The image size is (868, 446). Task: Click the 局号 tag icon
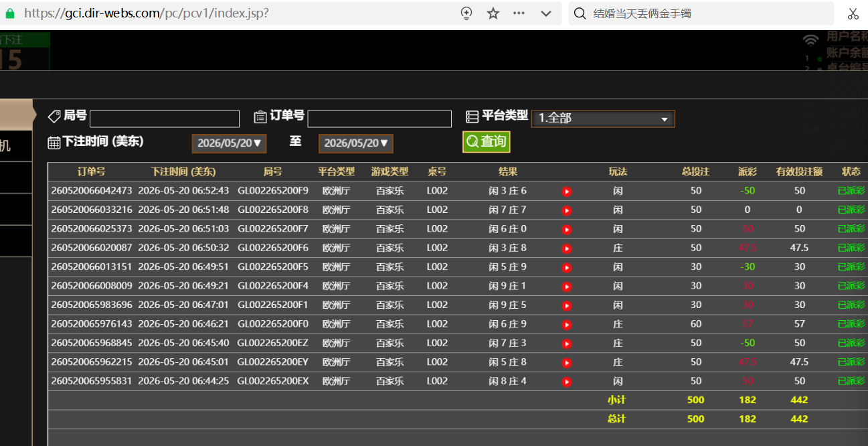click(54, 117)
